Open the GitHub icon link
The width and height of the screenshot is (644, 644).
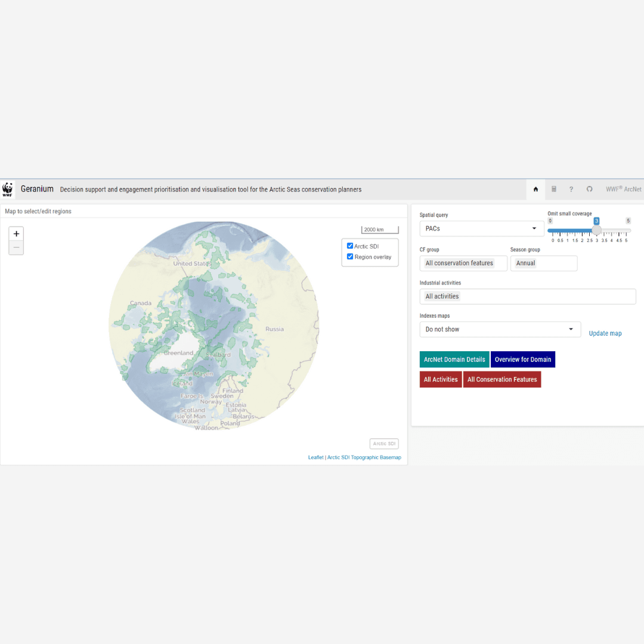pos(589,189)
